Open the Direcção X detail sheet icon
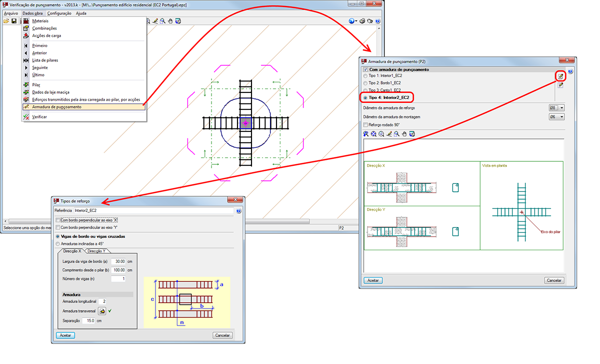This screenshot has width=600, height=364. coord(455,188)
